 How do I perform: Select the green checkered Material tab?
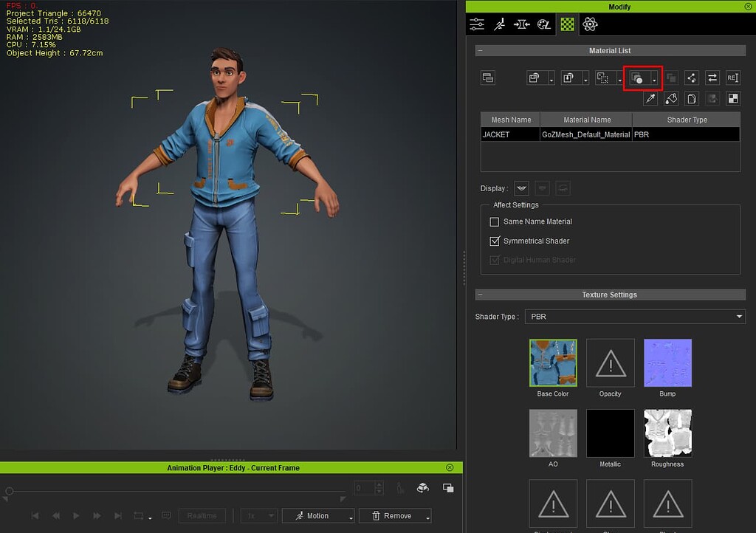(568, 24)
